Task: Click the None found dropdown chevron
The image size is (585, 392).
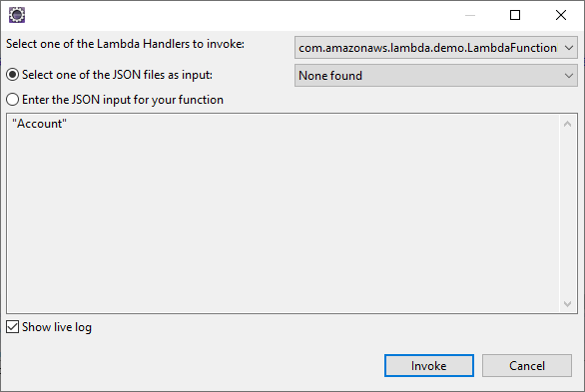Action: click(x=569, y=76)
